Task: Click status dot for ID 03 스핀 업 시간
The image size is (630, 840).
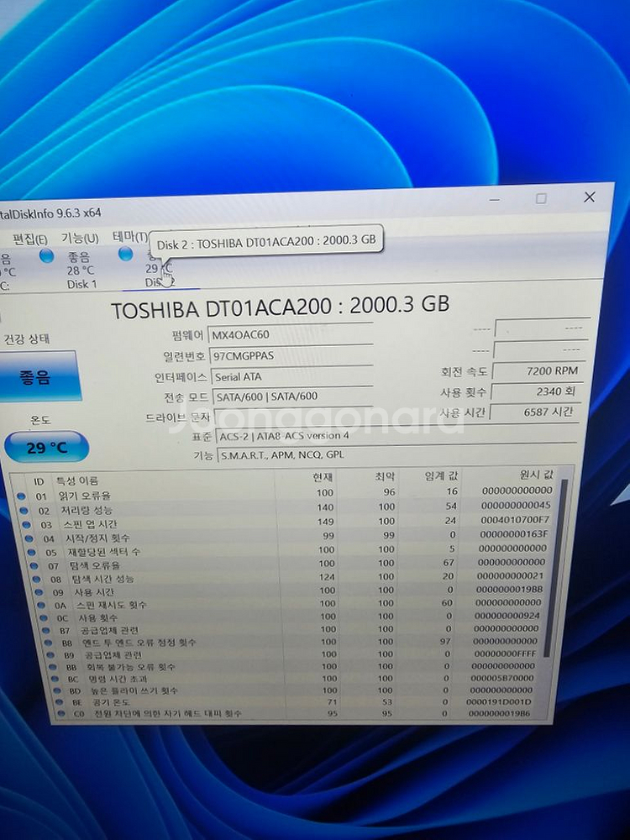Action: (27, 524)
